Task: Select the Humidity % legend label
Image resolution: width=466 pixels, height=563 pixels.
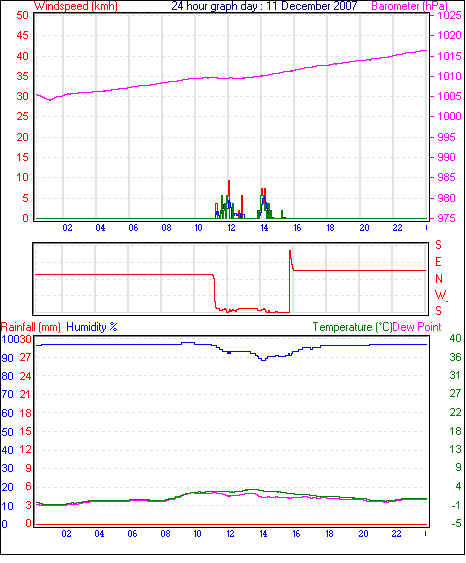Action: coord(92,327)
